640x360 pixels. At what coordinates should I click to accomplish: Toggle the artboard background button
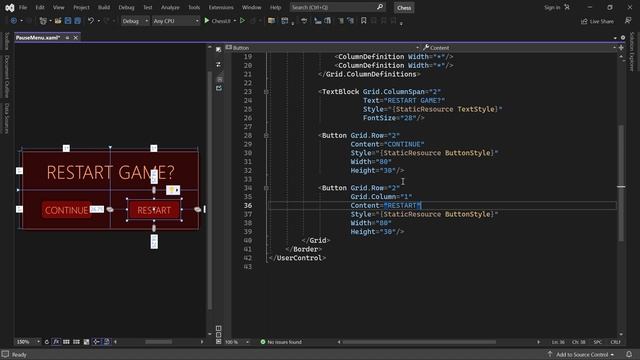click(86, 342)
